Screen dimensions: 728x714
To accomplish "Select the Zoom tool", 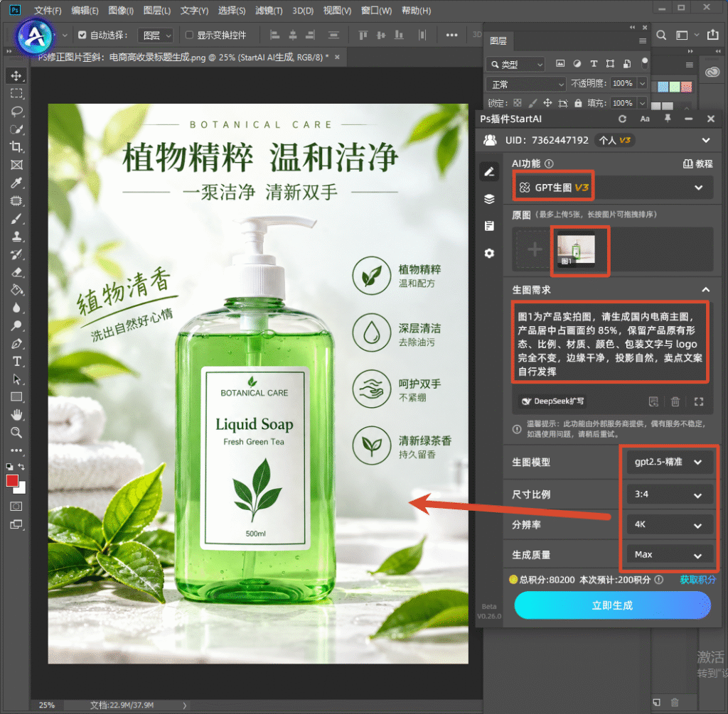I will [16, 433].
